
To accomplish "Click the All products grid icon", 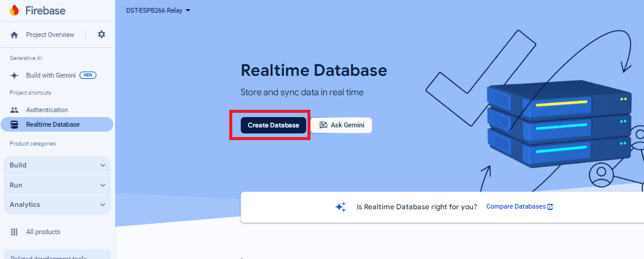I will [15, 232].
